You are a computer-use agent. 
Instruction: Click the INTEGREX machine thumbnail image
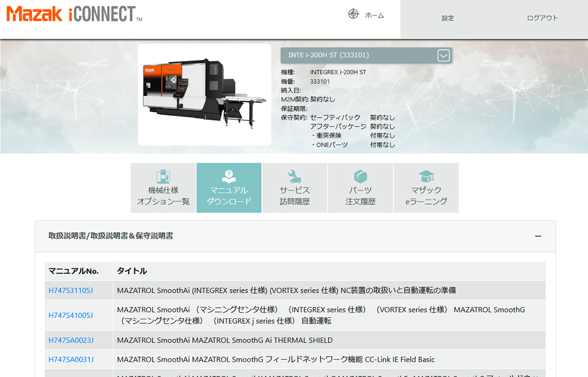point(204,94)
